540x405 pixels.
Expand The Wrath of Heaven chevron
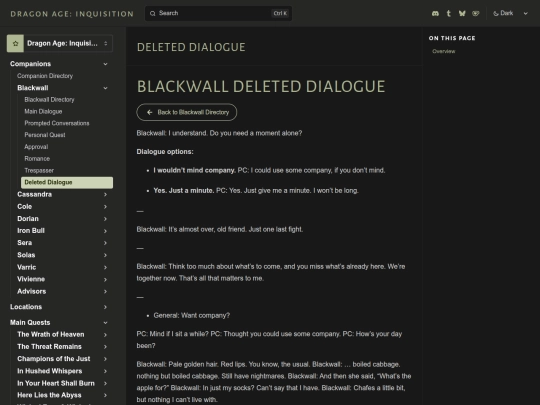105,335
